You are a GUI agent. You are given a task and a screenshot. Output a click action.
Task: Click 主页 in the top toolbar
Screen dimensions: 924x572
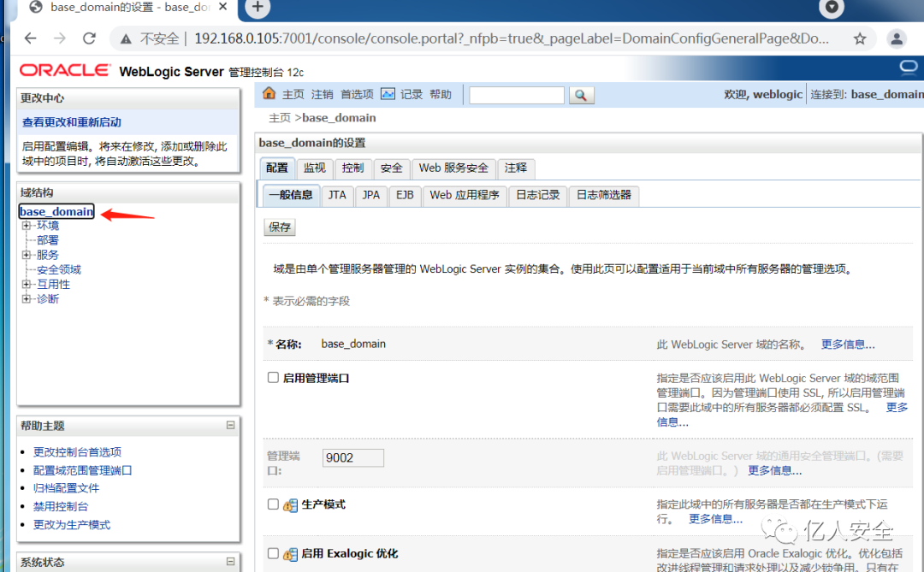point(293,94)
